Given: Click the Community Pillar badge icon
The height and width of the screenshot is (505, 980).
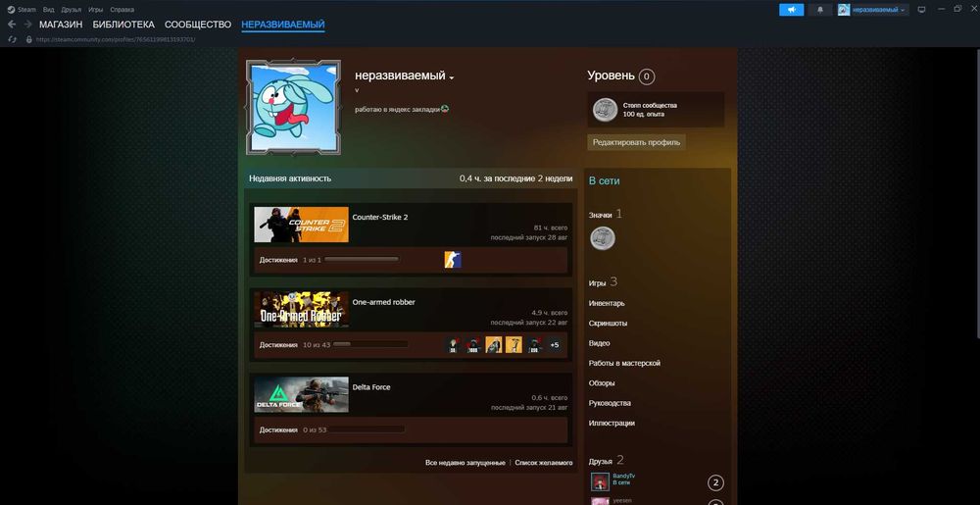Looking at the screenshot, I should point(605,110).
